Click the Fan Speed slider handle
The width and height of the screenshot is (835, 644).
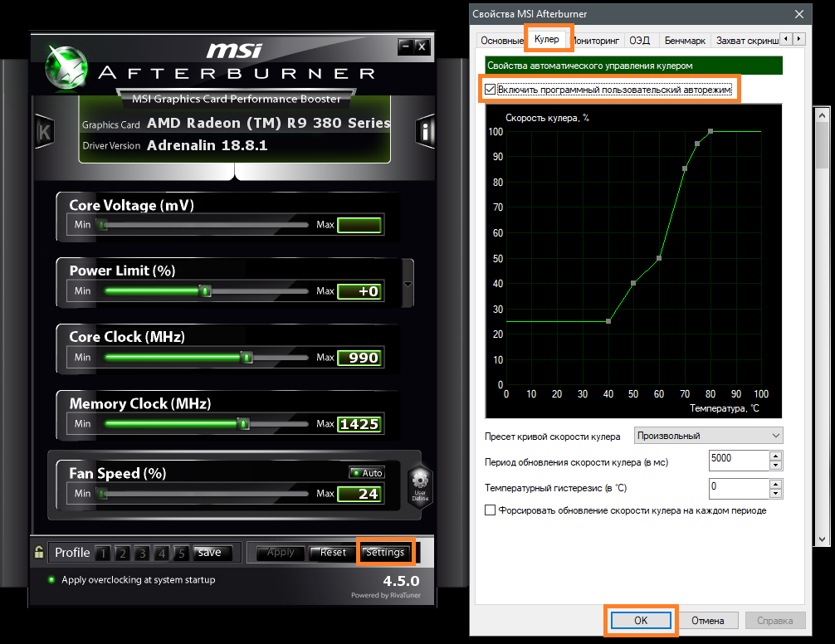coord(103,494)
